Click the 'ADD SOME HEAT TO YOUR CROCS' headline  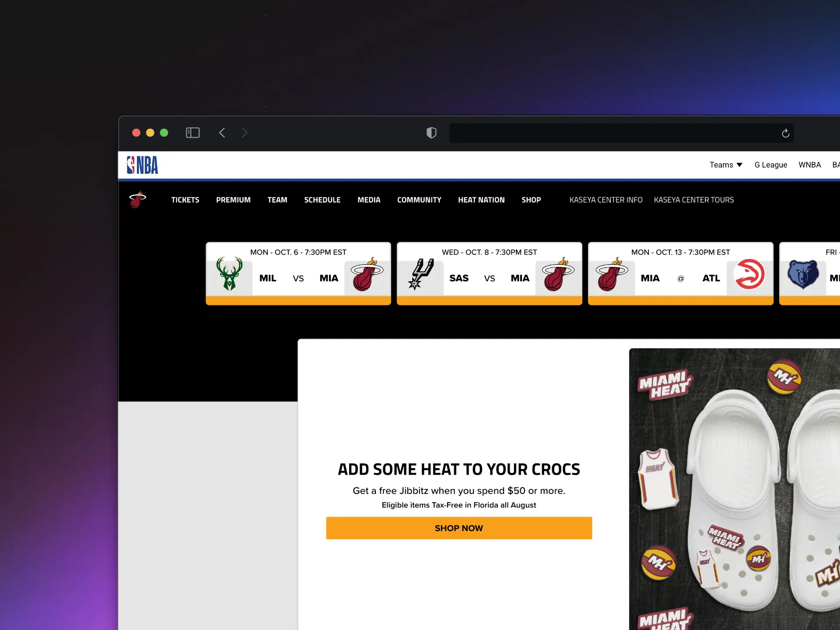point(459,469)
